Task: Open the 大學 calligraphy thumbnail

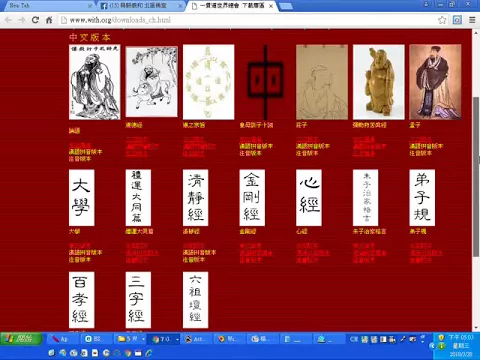Action: (x=82, y=198)
